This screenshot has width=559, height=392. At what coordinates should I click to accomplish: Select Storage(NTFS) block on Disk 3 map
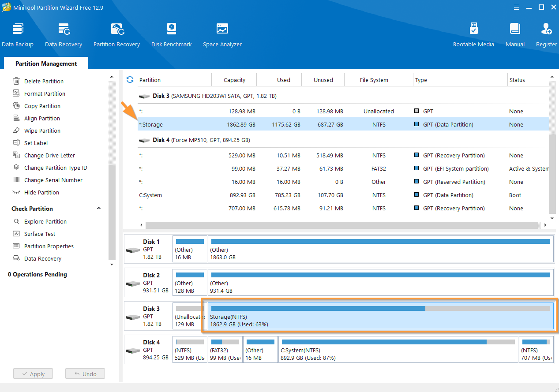381,316
